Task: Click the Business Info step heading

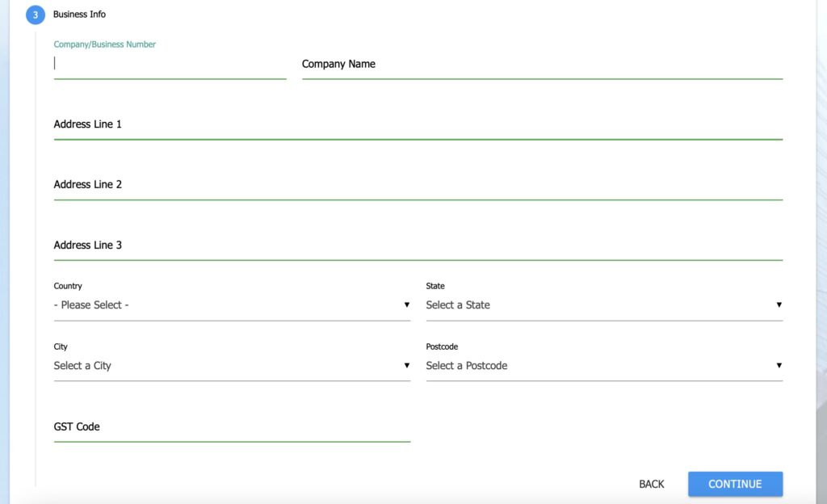Action: coord(79,15)
